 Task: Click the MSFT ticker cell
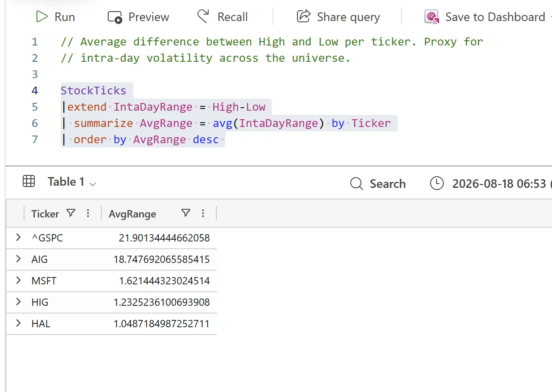click(44, 281)
